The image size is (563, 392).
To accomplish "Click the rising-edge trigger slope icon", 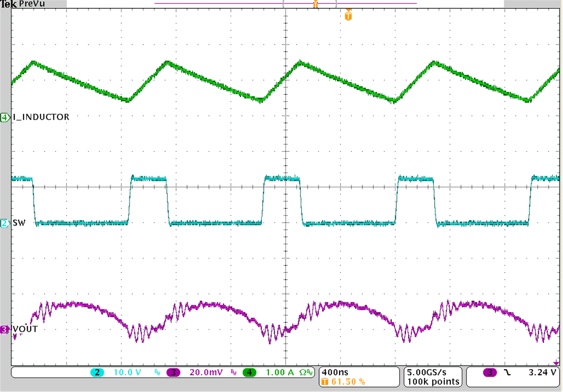I will coord(507,372).
